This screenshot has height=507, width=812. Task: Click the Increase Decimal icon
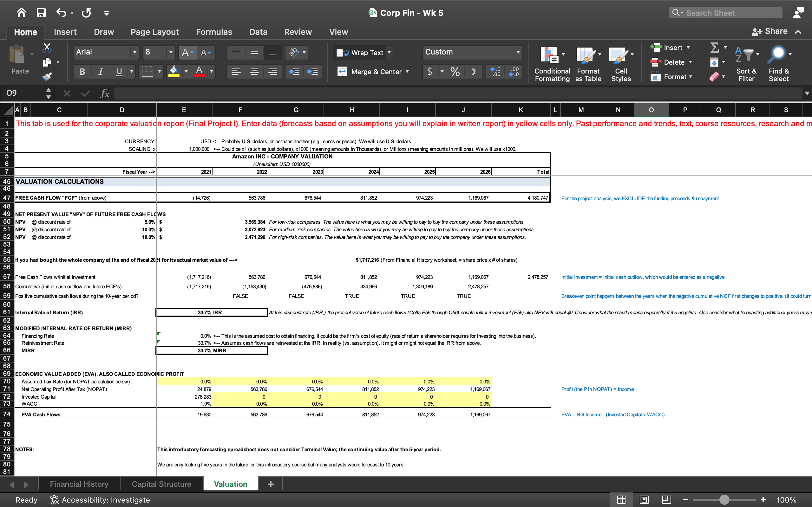point(495,71)
